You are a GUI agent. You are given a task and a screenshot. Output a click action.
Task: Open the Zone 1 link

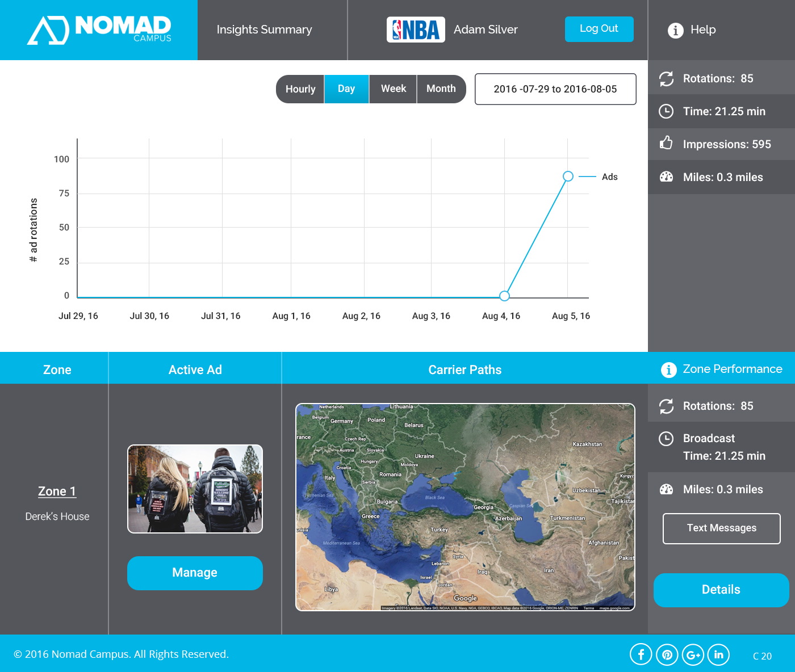[57, 492]
